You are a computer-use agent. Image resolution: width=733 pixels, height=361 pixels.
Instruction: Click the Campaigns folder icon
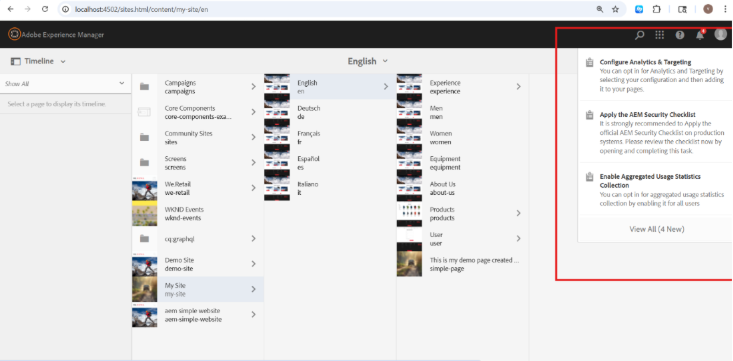[x=144, y=87]
